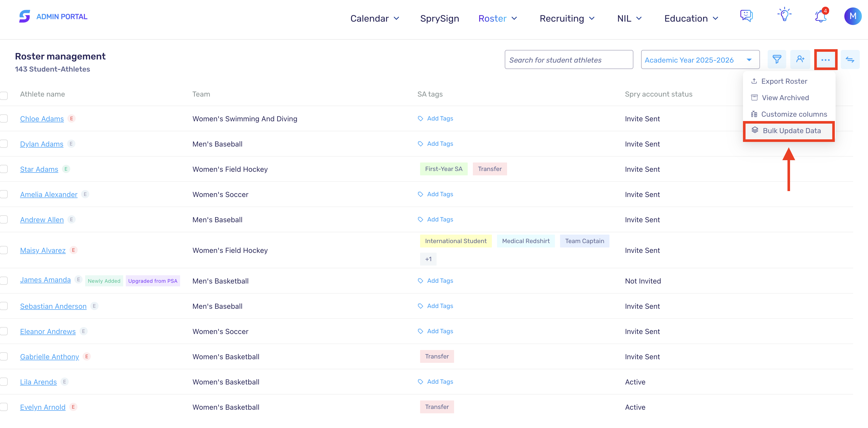
Task: Click Add Tags for Dylan Adams
Action: pos(435,144)
